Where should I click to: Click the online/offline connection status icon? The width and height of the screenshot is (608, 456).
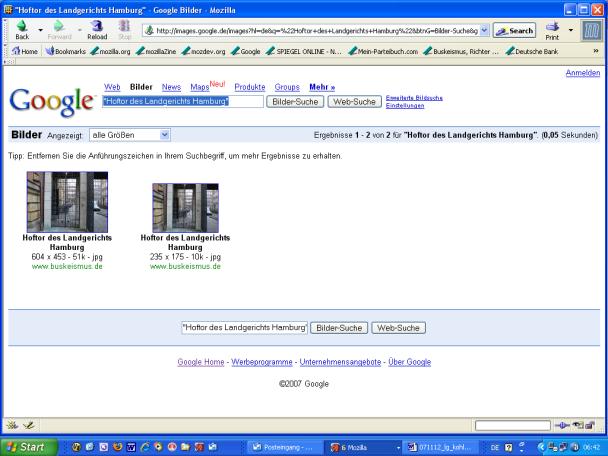coord(561,426)
